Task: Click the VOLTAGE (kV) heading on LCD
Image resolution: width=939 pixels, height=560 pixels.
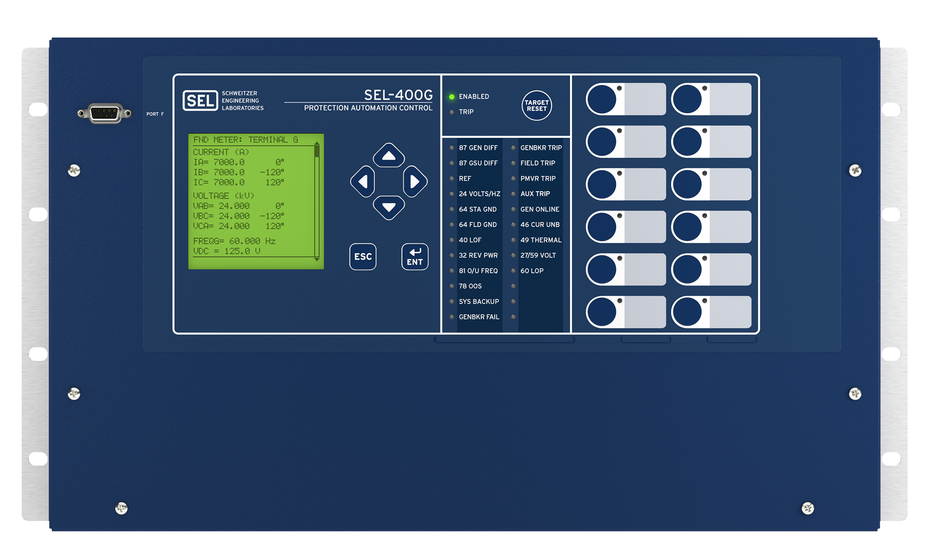Action: click(x=224, y=196)
